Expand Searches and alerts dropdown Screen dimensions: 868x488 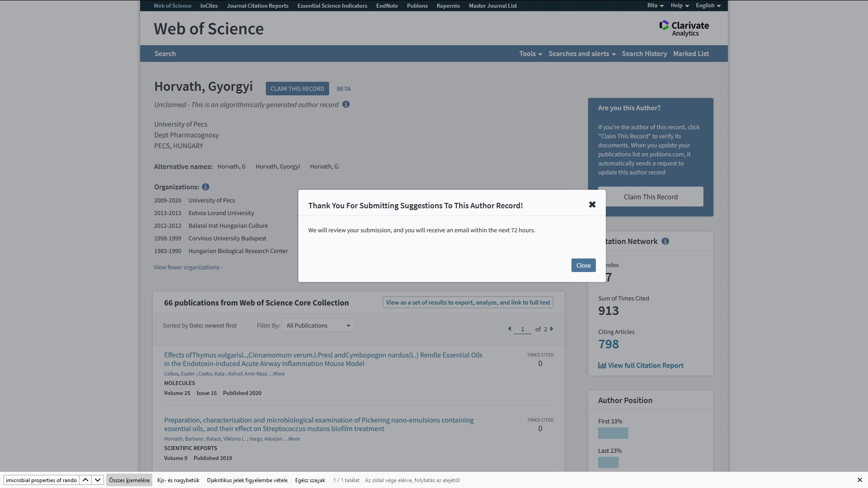tap(582, 53)
